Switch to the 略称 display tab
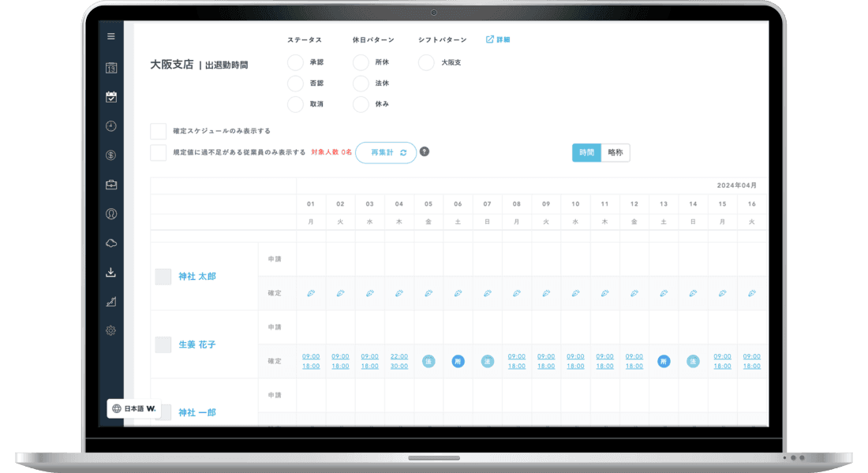868x473 pixels. 615,153
